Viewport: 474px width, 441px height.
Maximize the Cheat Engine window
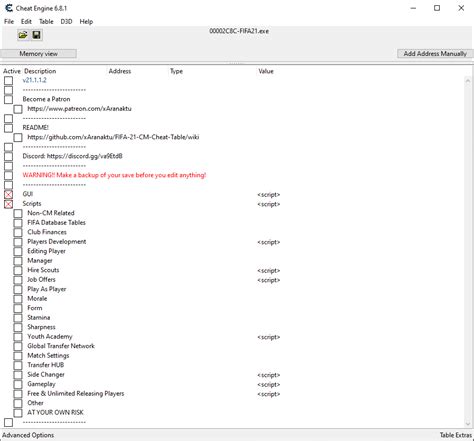tap(437, 8)
